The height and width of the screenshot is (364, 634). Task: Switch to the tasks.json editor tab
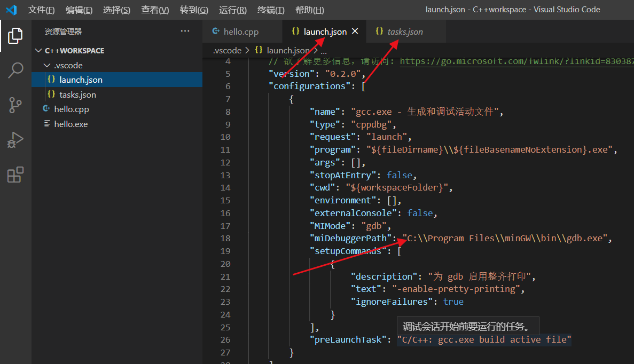pos(405,31)
